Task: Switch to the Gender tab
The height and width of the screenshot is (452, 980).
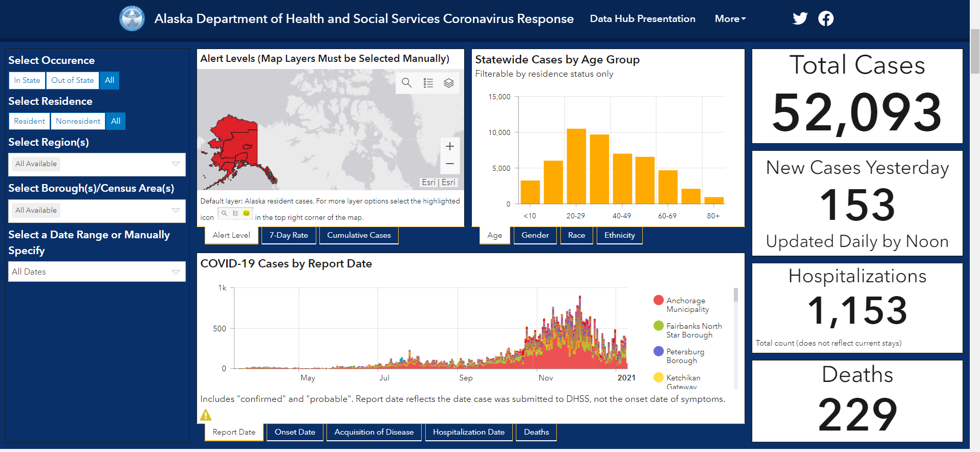Action: tap(535, 235)
